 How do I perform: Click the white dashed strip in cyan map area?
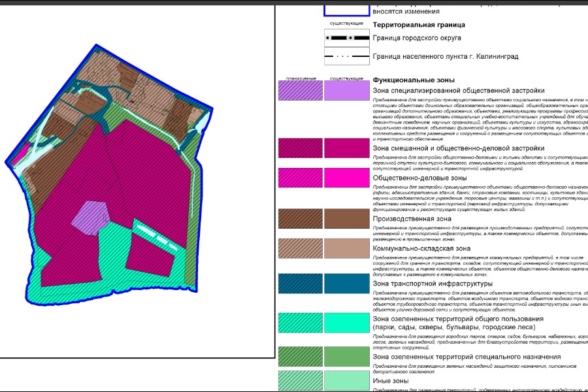tap(155, 232)
